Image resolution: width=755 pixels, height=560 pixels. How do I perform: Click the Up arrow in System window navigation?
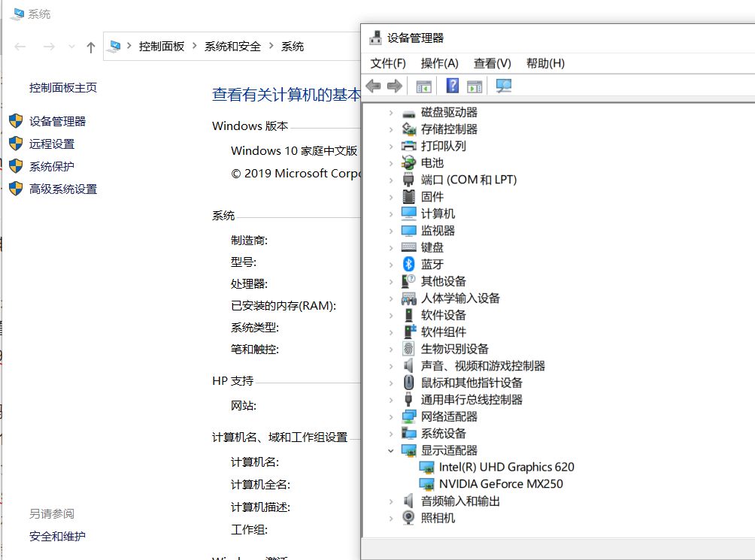coord(90,47)
